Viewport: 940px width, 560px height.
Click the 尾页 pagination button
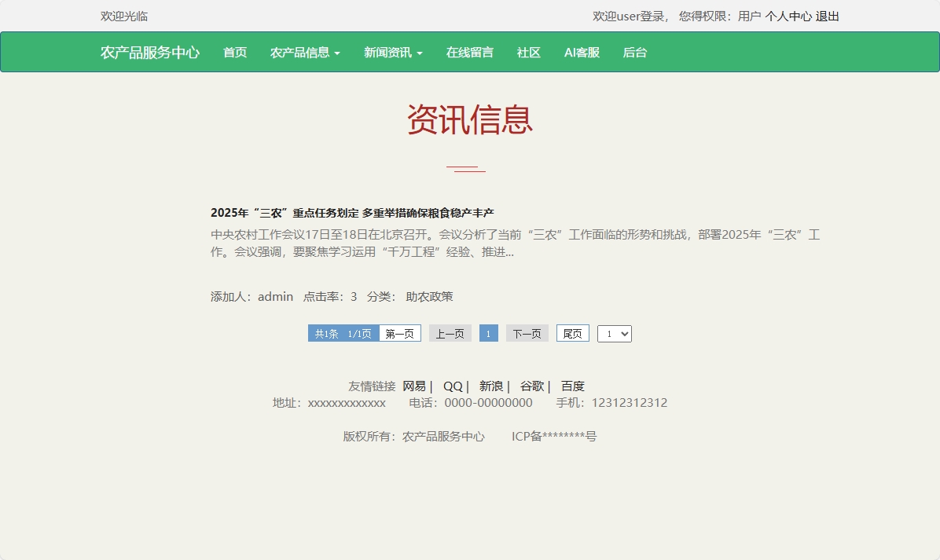[572, 333]
